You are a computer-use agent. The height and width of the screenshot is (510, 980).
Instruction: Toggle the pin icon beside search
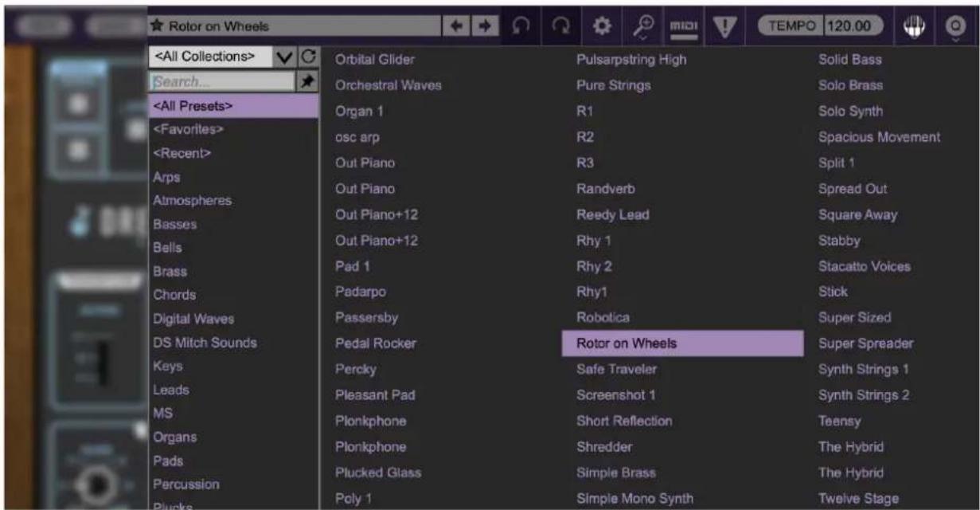tap(306, 81)
